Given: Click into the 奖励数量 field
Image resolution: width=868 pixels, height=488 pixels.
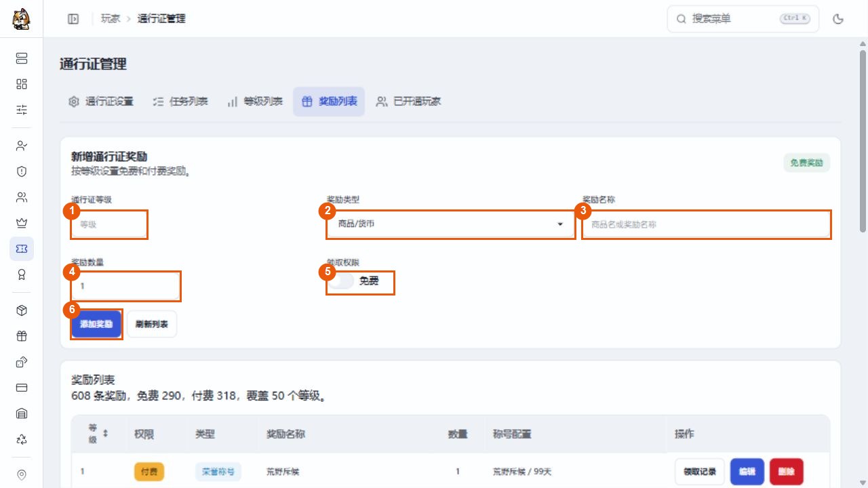Looking at the screenshot, I should [126, 286].
